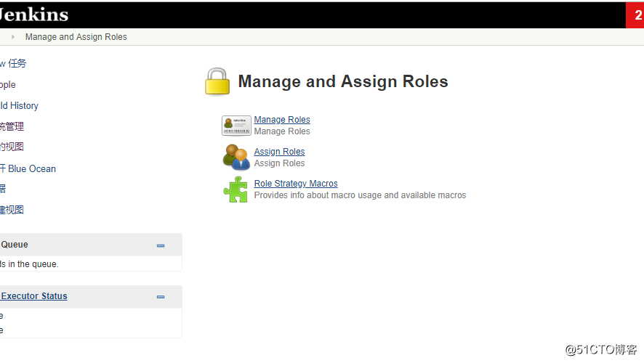644x363 pixels.
Task: Click 'builds in the queue' text
Action: tap(29, 264)
